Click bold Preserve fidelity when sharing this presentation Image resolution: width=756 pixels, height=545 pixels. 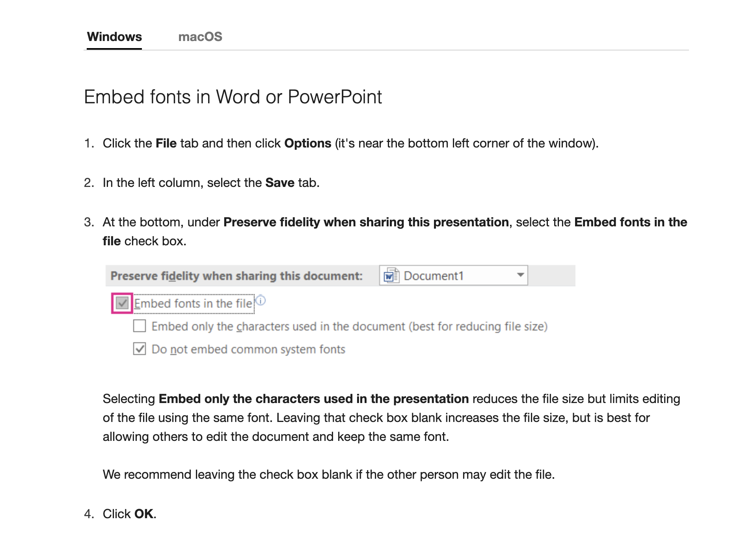[366, 222]
